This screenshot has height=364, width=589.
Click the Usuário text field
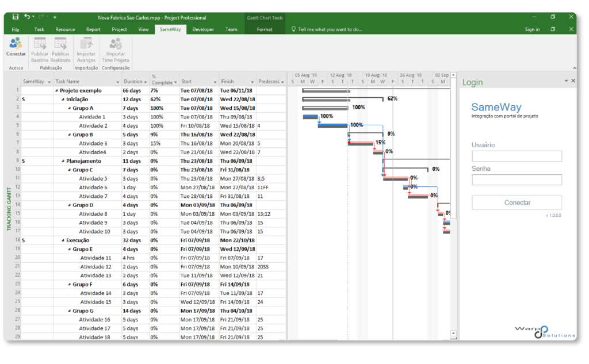pos(517,156)
